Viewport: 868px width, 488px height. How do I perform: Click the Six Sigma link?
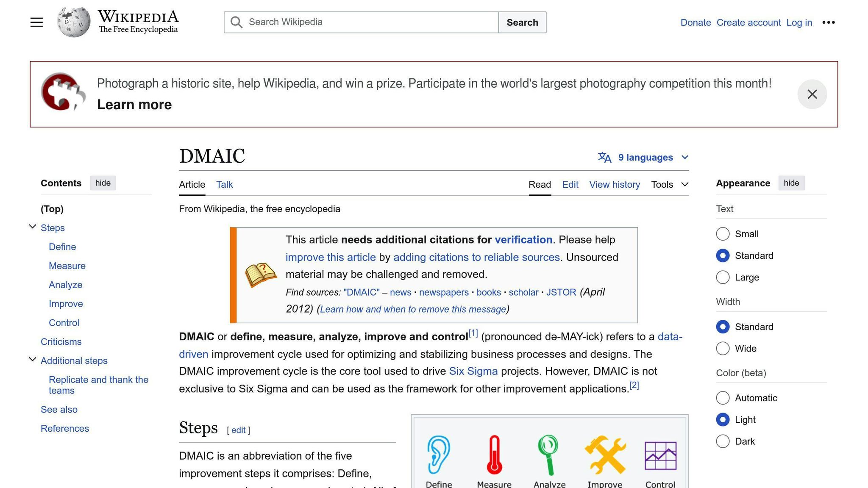(473, 372)
